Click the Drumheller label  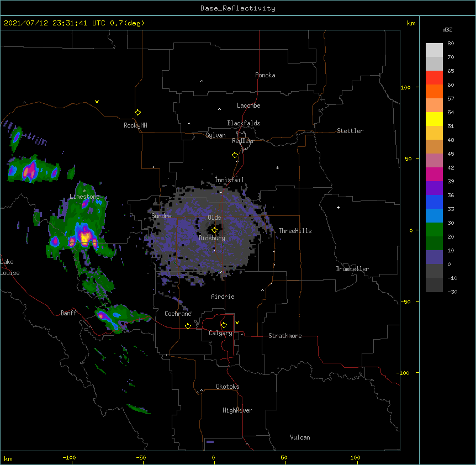(x=352, y=269)
